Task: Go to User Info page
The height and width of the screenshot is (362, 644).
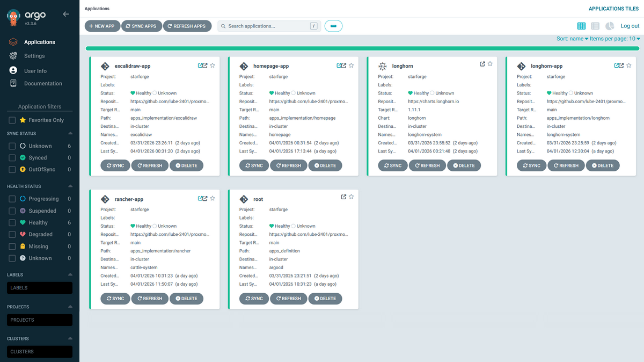Action: pos(35,71)
